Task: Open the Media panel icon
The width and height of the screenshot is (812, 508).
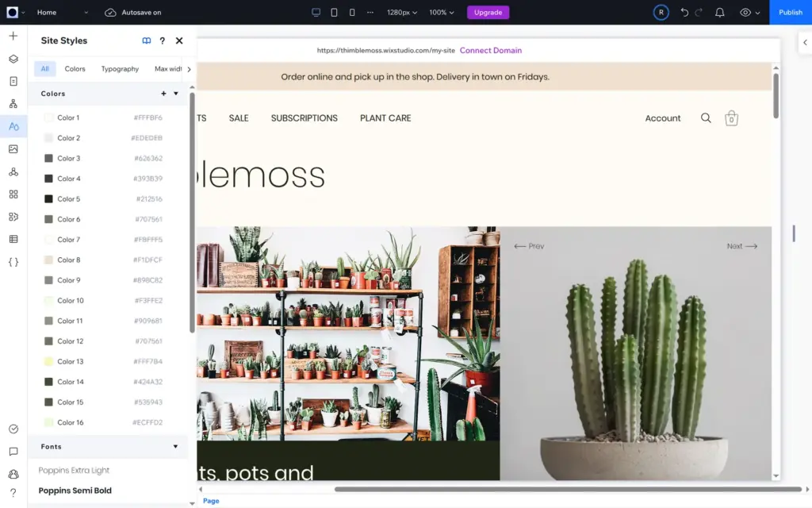Action: point(13,148)
